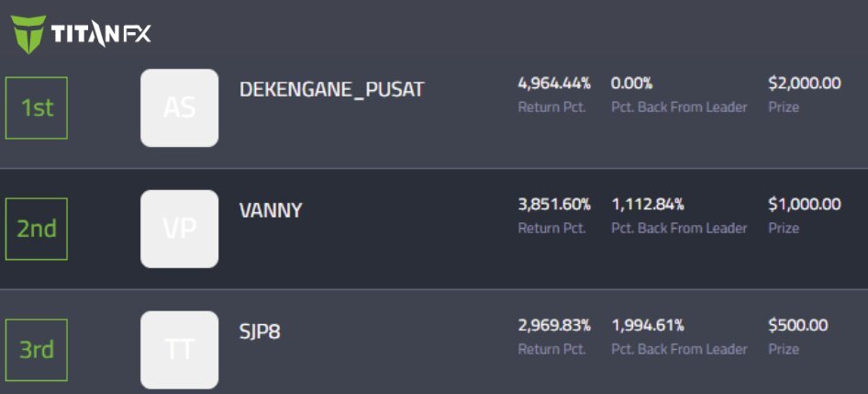This screenshot has width=868, height=394.
Task: Click VANNY's 1,112.84% back from leader
Action: [x=648, y=205]
